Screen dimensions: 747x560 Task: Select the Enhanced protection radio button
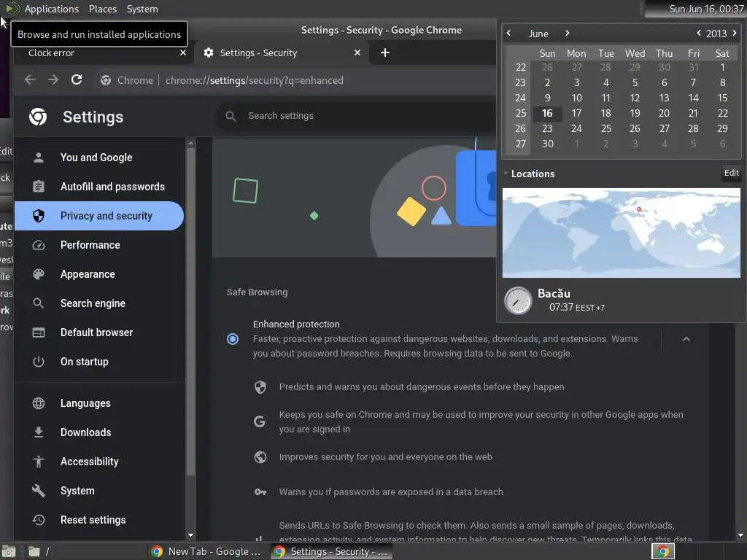pos(233,339)
